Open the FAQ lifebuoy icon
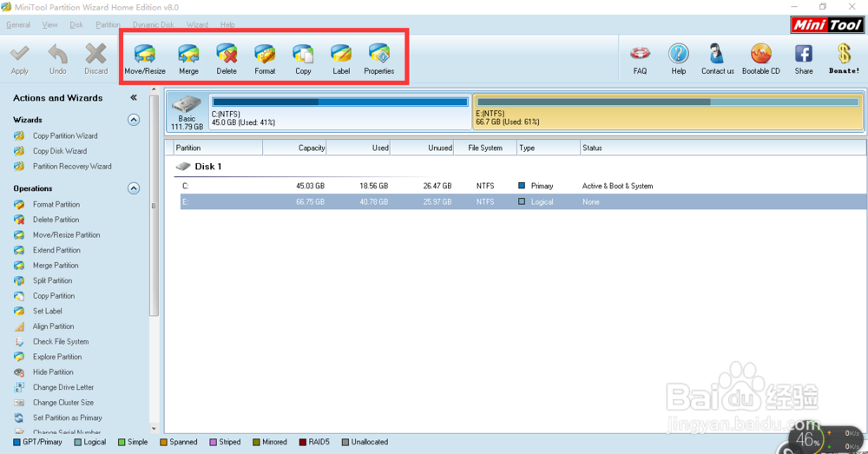Screen dimensions: 868x454 tap(640, 54)
